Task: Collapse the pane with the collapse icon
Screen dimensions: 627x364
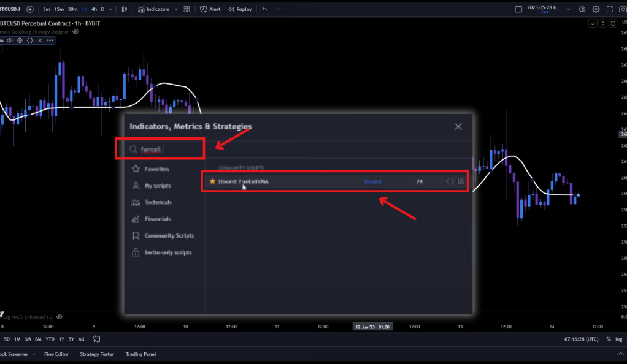Action: point(603,23)
